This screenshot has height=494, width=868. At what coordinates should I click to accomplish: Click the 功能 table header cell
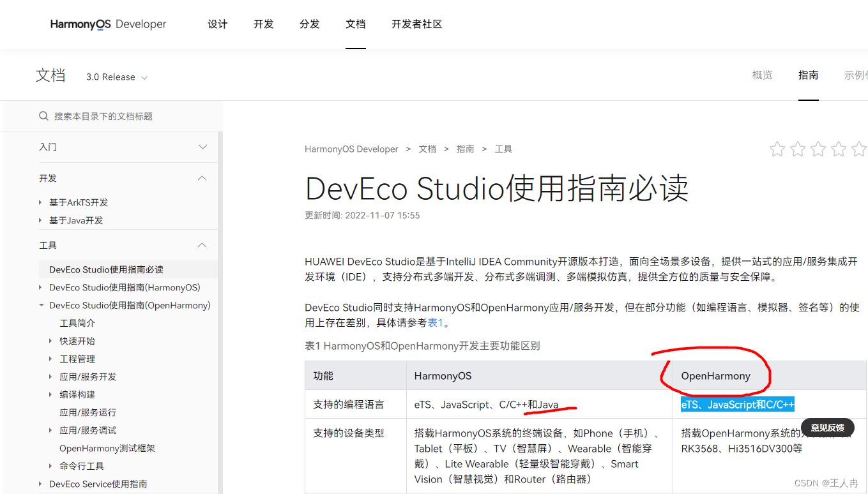(x=356, y=375)
